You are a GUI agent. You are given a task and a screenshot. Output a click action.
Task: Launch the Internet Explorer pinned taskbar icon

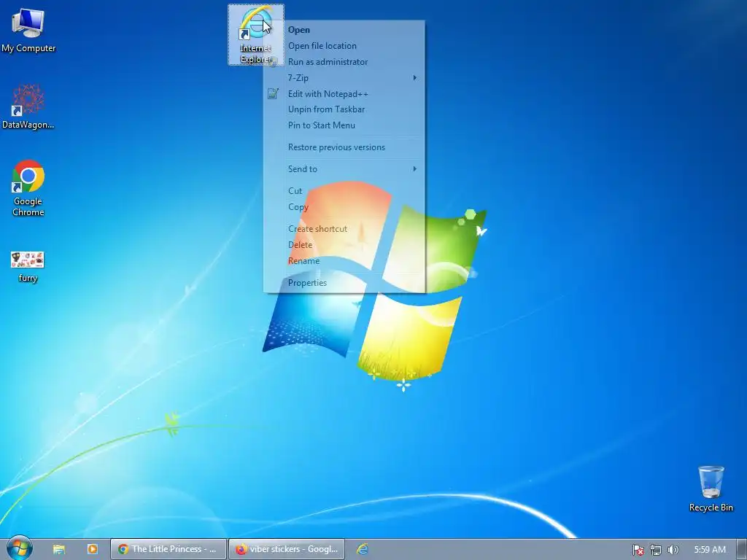[363, 549]
